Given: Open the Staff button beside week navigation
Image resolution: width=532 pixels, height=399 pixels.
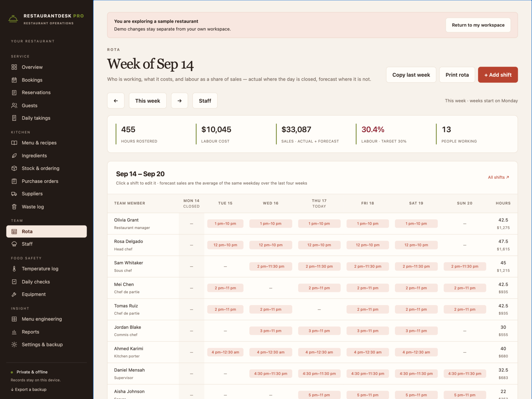Looking at the screenshot, I should pos(205,101).
